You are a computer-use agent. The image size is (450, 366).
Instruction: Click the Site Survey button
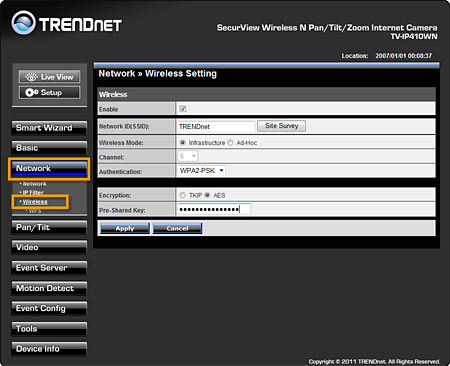point(281,126)
